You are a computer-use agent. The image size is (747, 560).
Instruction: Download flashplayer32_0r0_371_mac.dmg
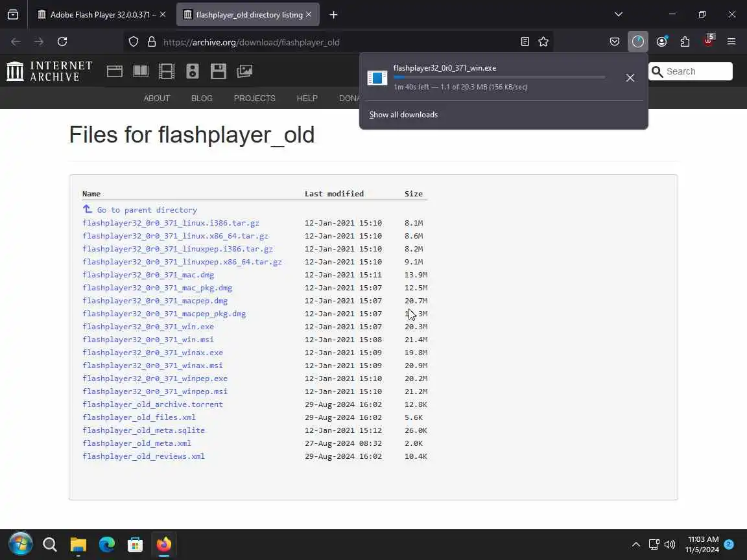point(148,275)
